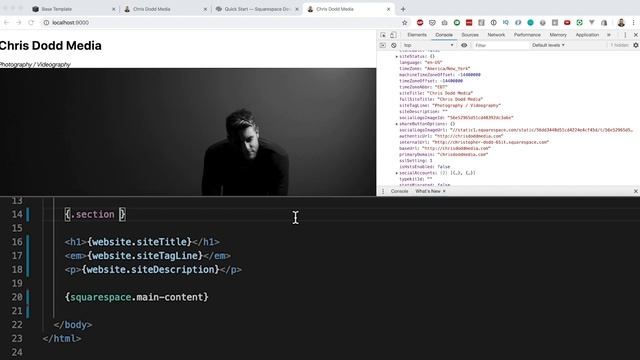Select the What's New drawer tab
Viewport: 640px width, 360px height.
click(x=427, y=191)
